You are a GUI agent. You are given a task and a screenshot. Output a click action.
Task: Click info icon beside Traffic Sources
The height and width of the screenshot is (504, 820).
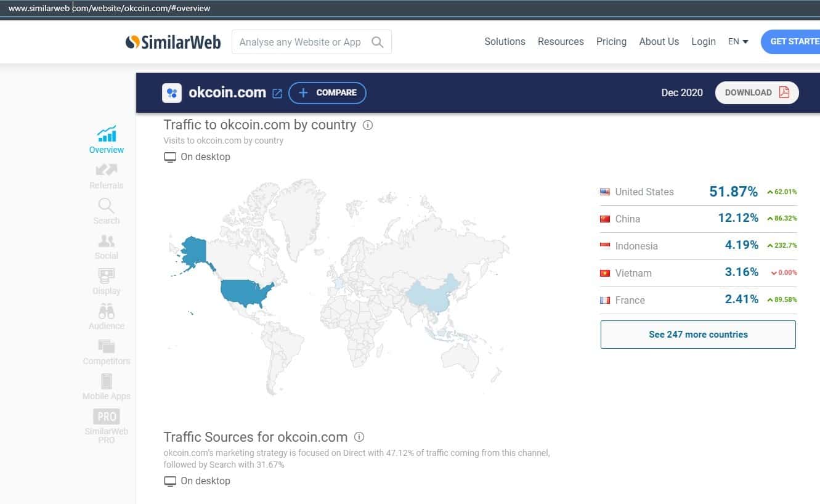[359, 437]
